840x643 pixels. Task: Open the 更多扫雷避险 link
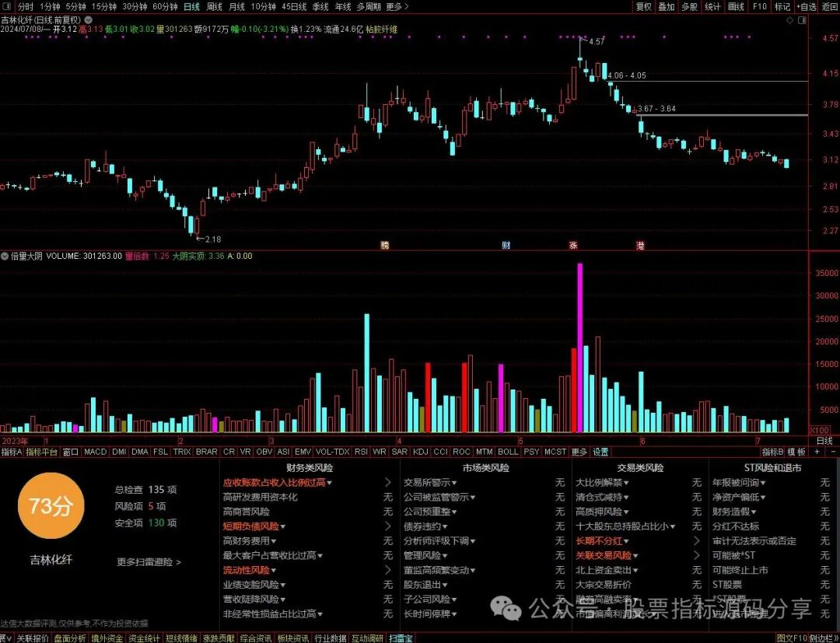(149, 562)
